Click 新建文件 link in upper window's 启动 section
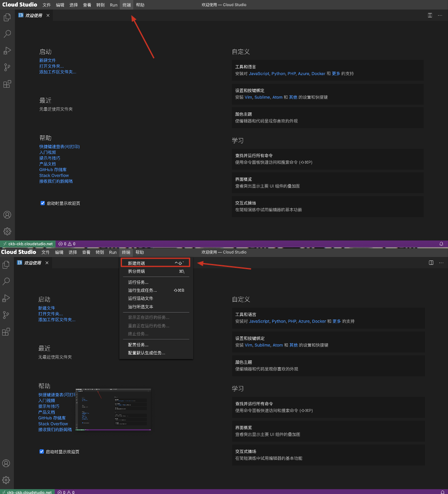The height and width of the screenshot is (494, 448). [47, 60]
